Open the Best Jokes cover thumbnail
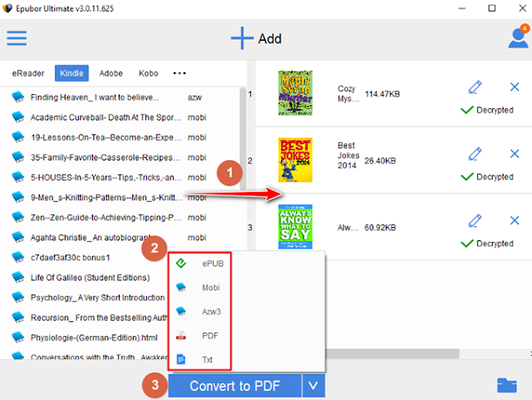Screen dimensions: 532x400 click(295, 160)
